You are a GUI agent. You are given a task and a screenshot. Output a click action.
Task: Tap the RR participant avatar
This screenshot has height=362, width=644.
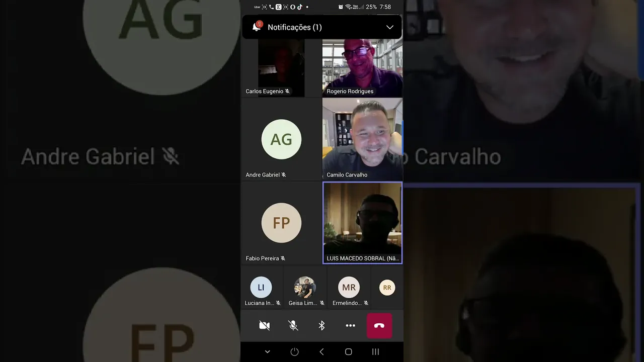point(387,288)
